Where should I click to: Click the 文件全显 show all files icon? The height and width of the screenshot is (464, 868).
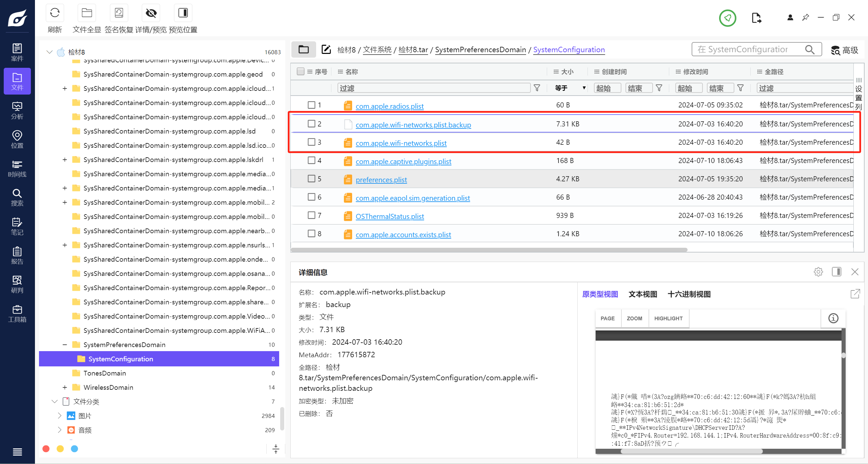87,12
